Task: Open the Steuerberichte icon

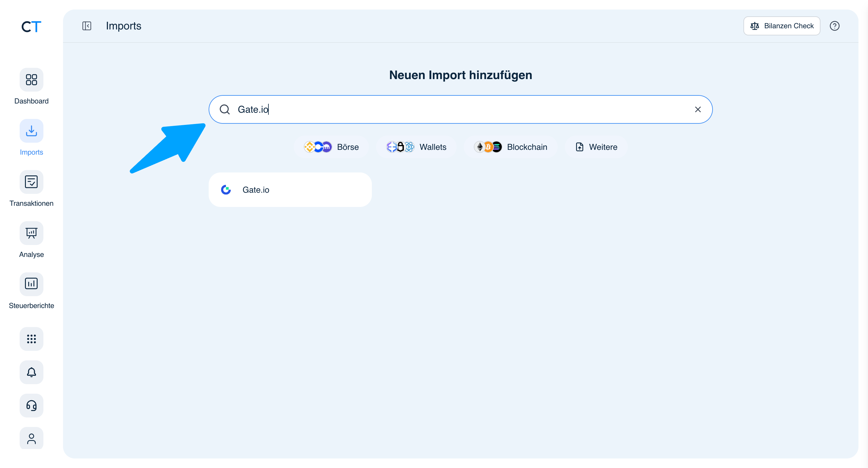Action: (x=31, y=284)
